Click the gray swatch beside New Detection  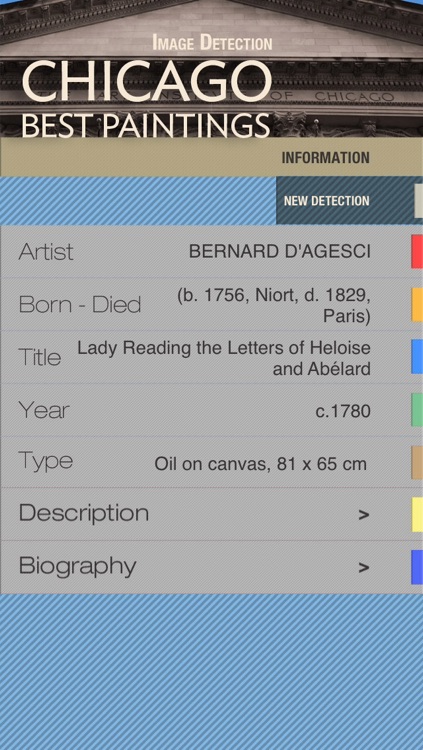click(x=418, y=201)
